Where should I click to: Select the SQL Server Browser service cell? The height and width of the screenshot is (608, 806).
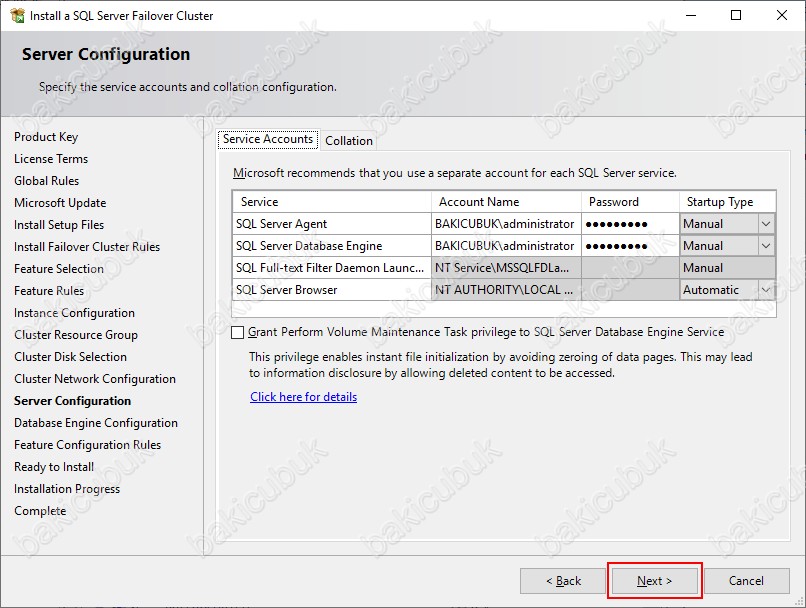pyautogui.click(x=332, y=290)
